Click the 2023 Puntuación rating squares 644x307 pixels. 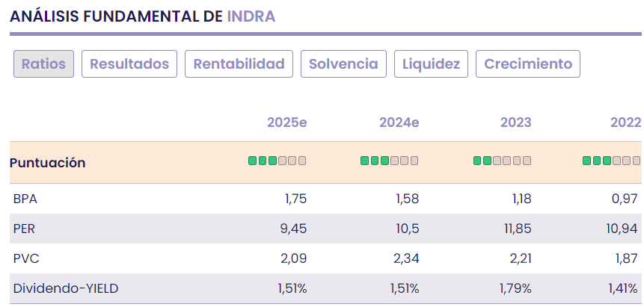click(x=502, y=161)
